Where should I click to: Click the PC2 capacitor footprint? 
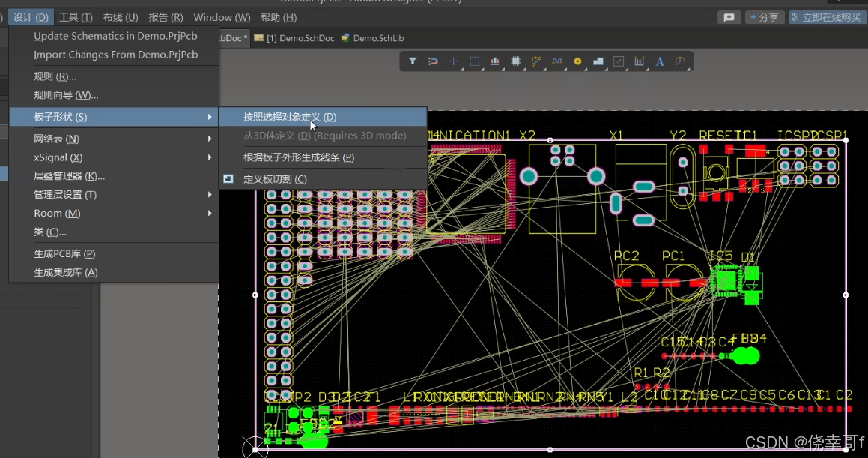pos(636,283)
